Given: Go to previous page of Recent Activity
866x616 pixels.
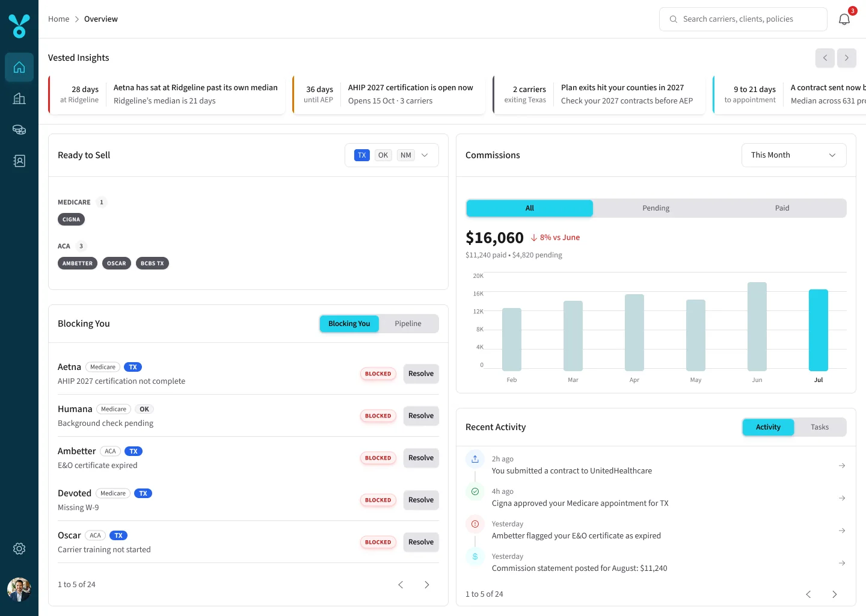Looking at the screenshot, I should (x=808, y=594).
